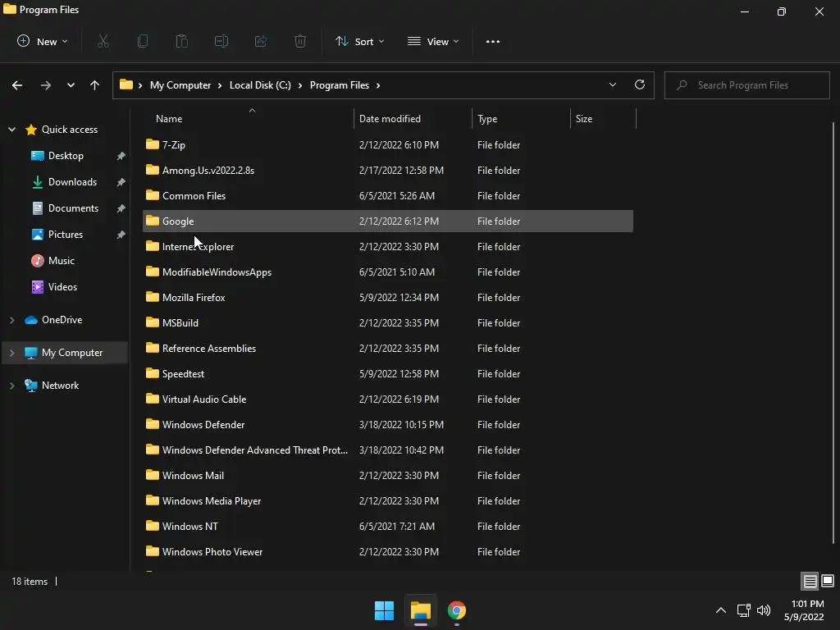Refresh the Program Files folder view
This screenshot has height=630, width=840.
[640, 84]
